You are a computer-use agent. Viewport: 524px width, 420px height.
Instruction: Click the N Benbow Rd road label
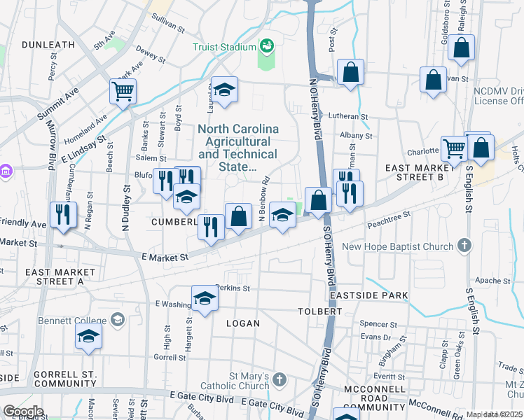264,199
